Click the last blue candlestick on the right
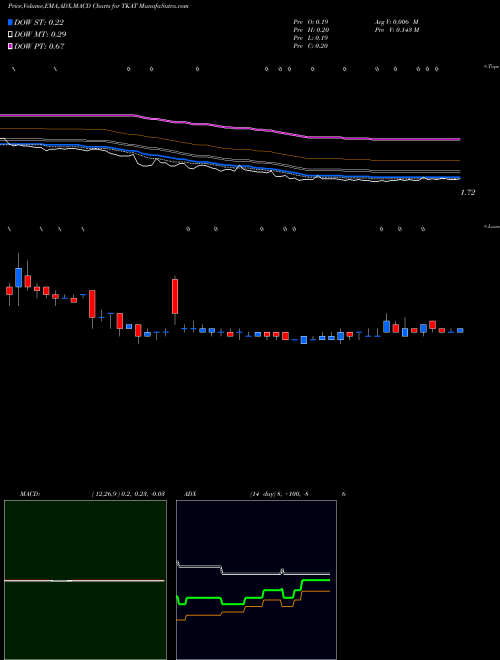The image size is (500, 660). click(x=460, y=330)
